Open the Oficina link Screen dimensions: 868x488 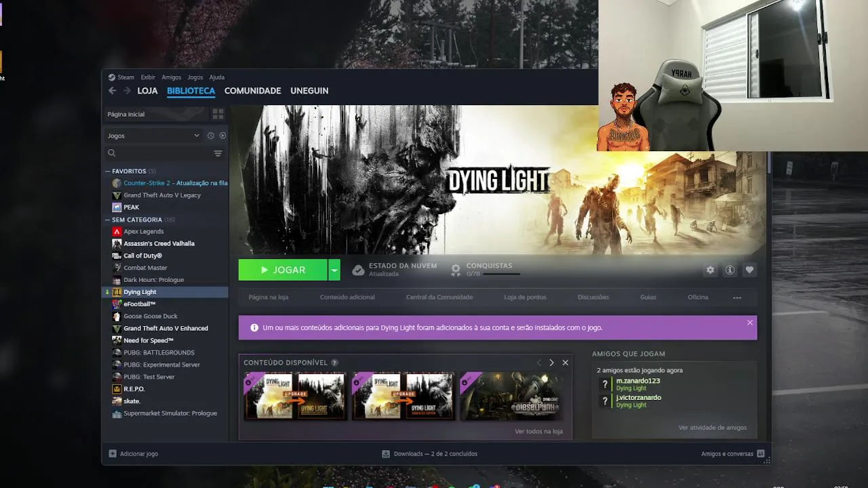tap(698, 297)
